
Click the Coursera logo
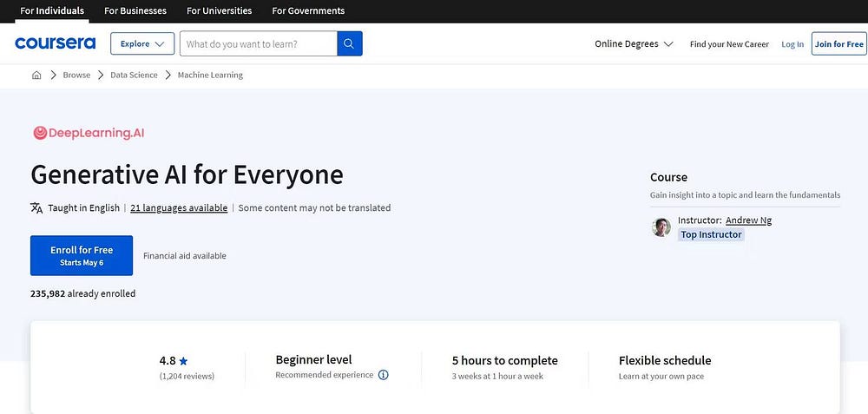click(56, 43)
